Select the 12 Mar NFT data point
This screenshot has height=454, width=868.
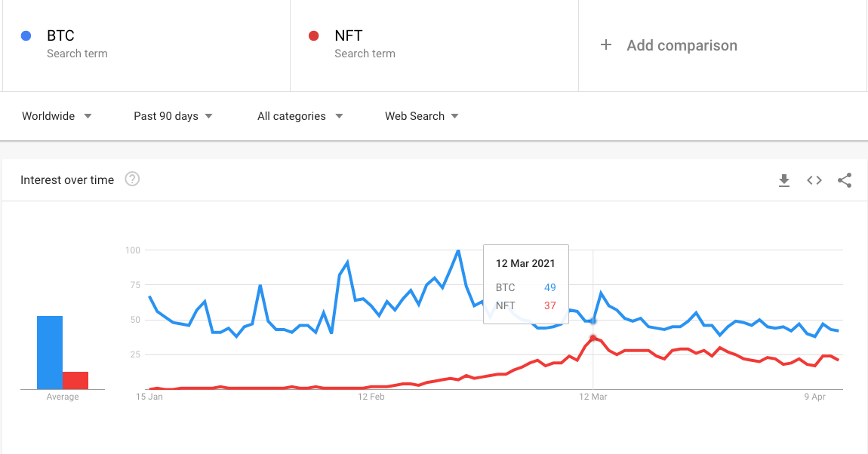tap(593, 338)
